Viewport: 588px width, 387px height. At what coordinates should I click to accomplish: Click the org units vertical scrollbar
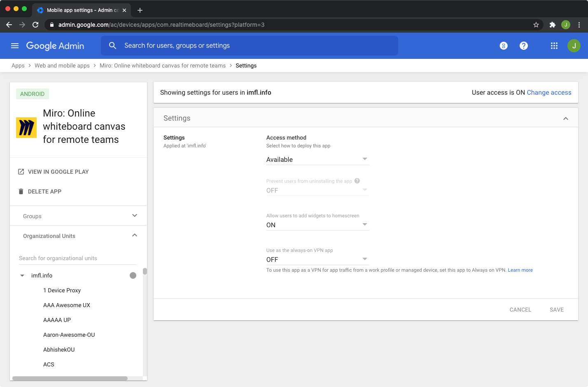tap(145, 271)
